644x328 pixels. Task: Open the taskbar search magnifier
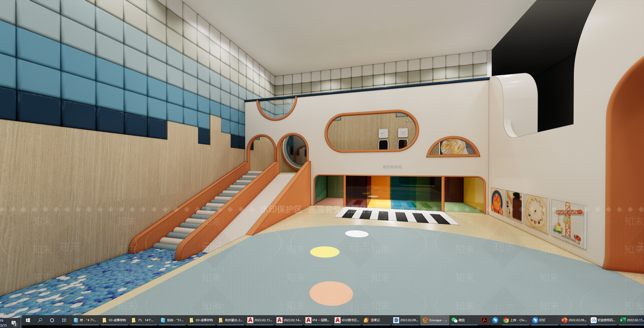coord(40,320)
